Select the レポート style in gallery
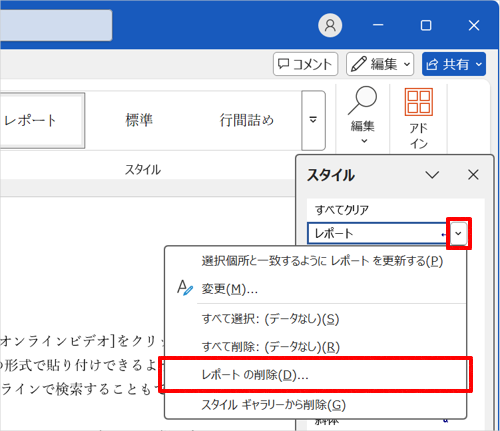Viewport: 500px width, 431px height. coord(41,120)
